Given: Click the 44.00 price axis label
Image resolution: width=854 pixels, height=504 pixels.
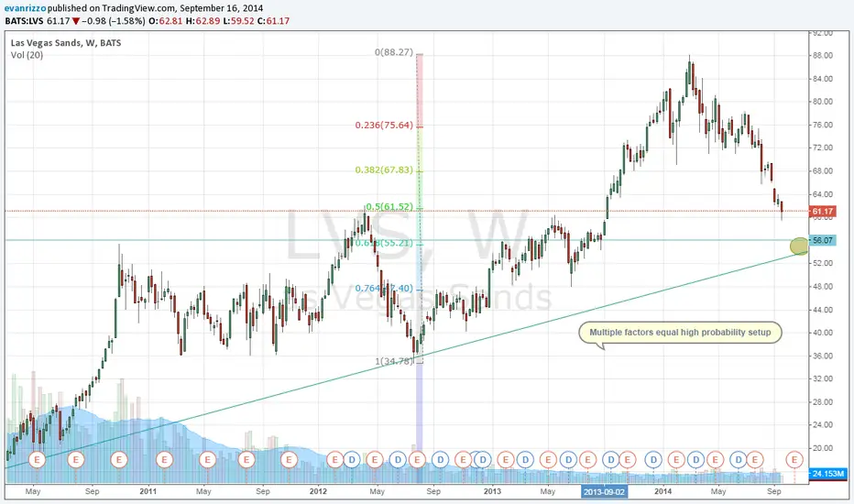Looking at the screenshot, I should [823, 310].
